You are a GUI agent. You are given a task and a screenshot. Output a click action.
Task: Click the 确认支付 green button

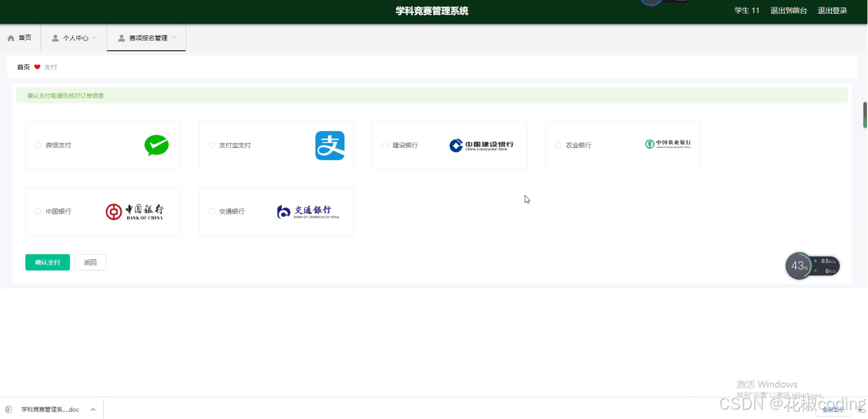(x=47, y=262)
